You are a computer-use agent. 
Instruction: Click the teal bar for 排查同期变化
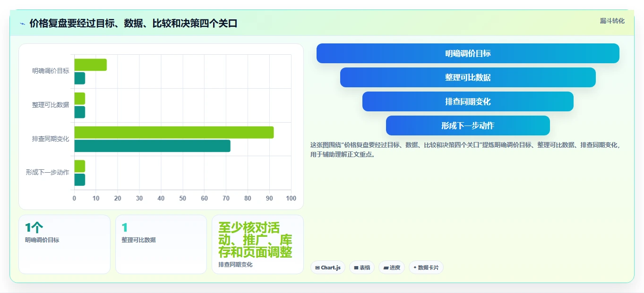pyautogui.click(x=153, y=146)
